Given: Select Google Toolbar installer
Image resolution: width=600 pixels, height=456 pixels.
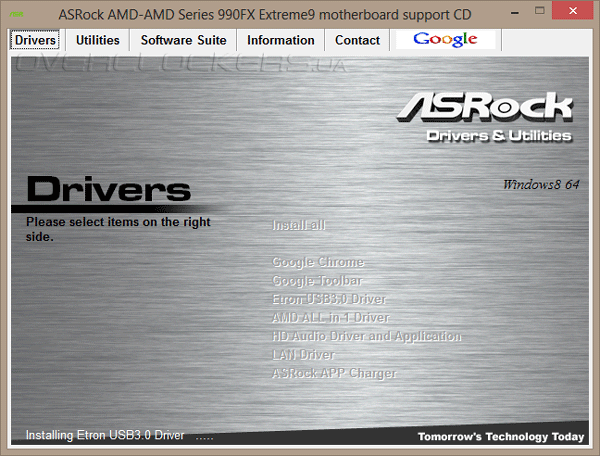Looking at the screenshot, I should tap(317, 280).
